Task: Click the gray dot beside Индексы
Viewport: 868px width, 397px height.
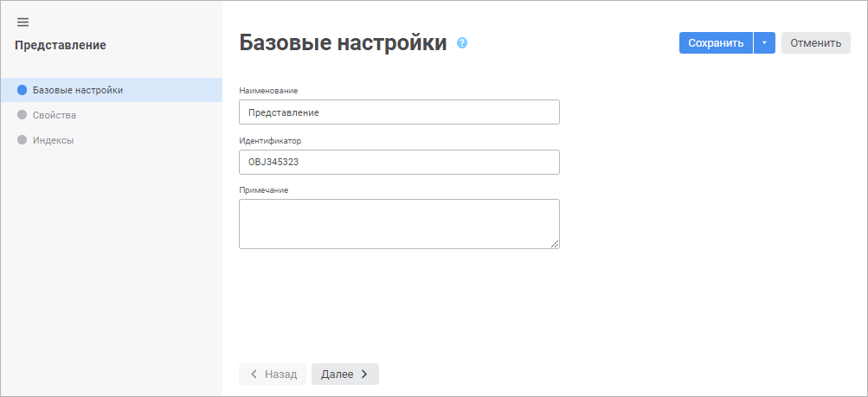Action: 23,140
